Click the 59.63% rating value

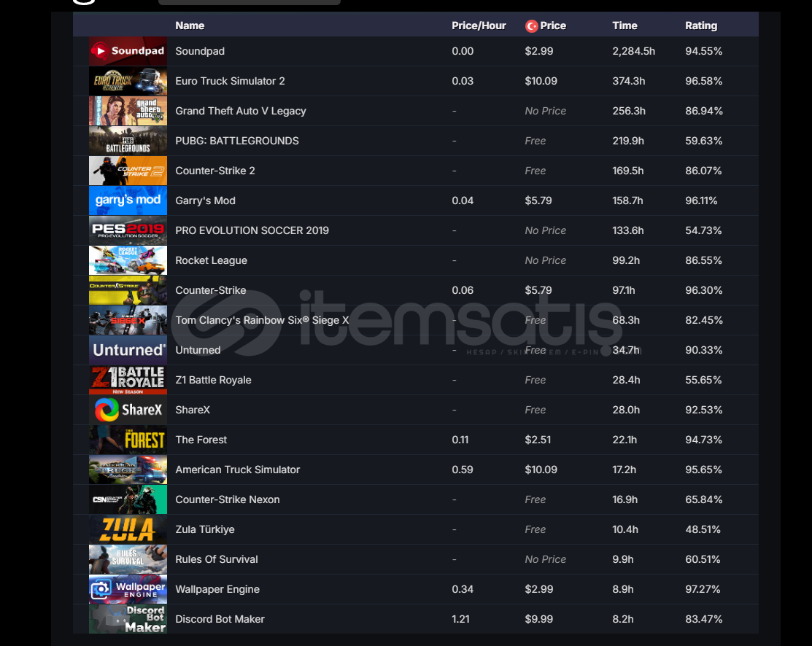click(703, 141)
